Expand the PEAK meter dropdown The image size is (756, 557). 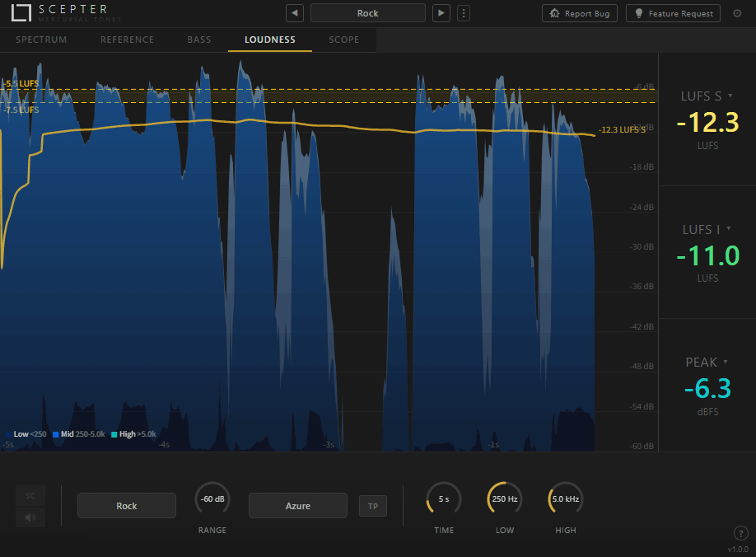726,362
